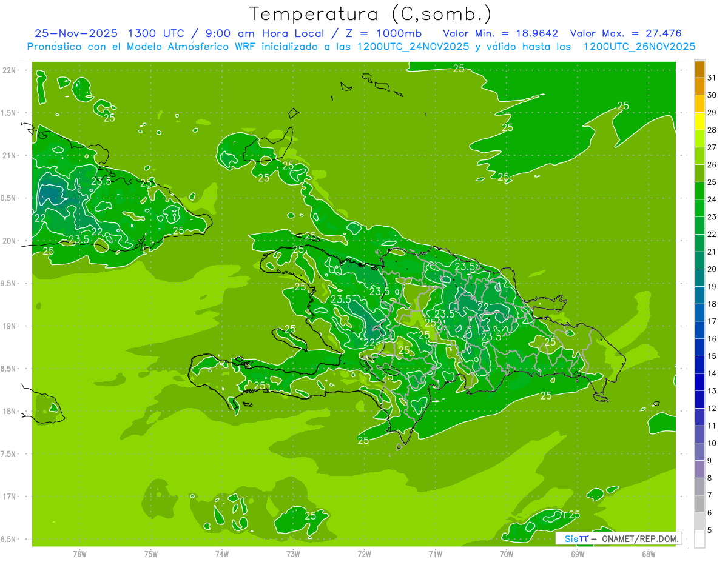Click the colorbar label '28'
The image size is (728, 562).
pyautogui.click(x=712, y=130)
